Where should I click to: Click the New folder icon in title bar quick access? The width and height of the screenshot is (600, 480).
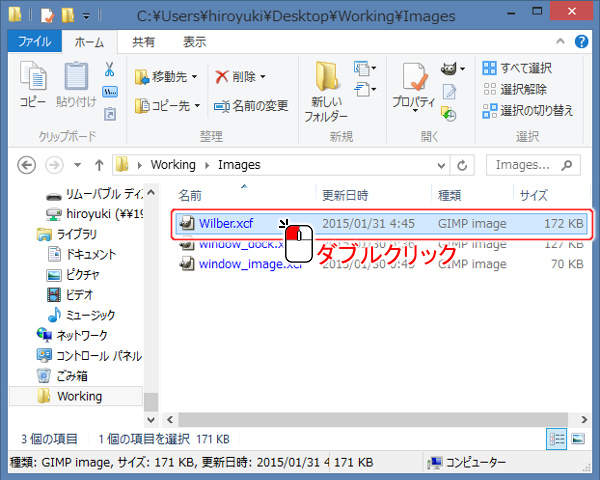pyautogui.click(x=68, y=15)
